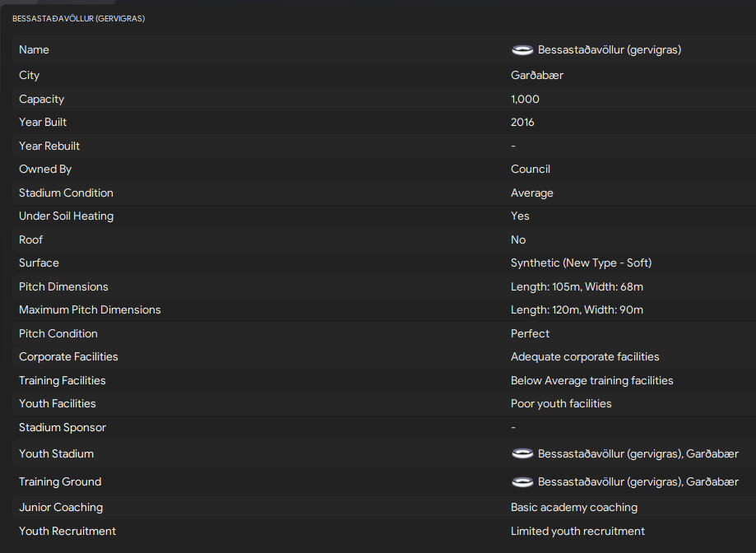Click the Basic academy coaching value
The height and width of the screenshot is (553, 756).
pyautogui.click(x=573, y=508)
